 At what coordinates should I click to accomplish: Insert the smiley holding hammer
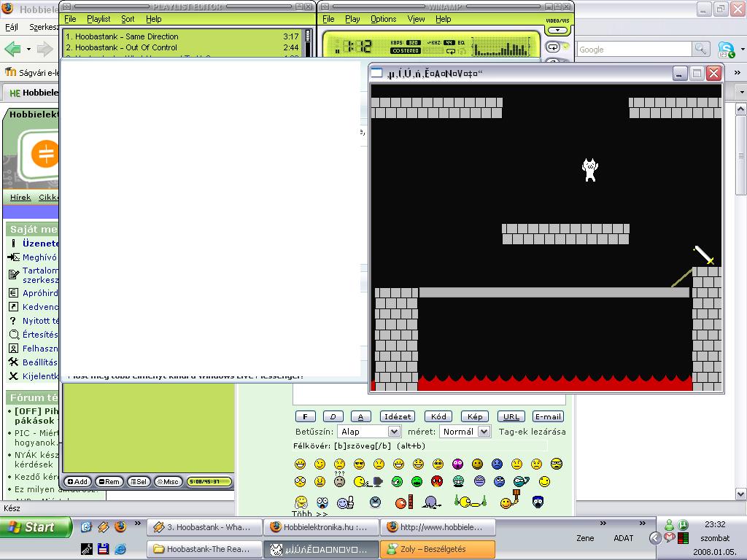point(510,499)
